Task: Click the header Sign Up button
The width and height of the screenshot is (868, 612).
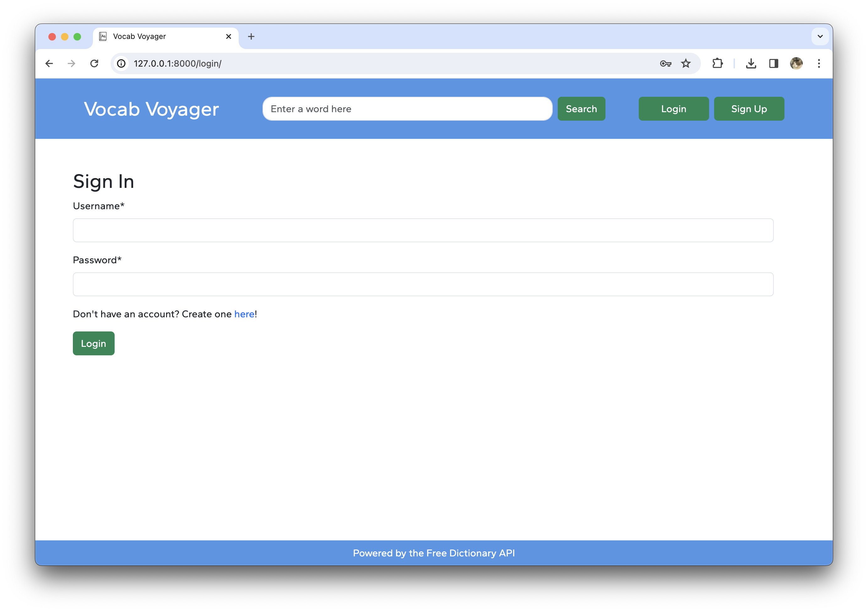Action: [x=749, y=109]
